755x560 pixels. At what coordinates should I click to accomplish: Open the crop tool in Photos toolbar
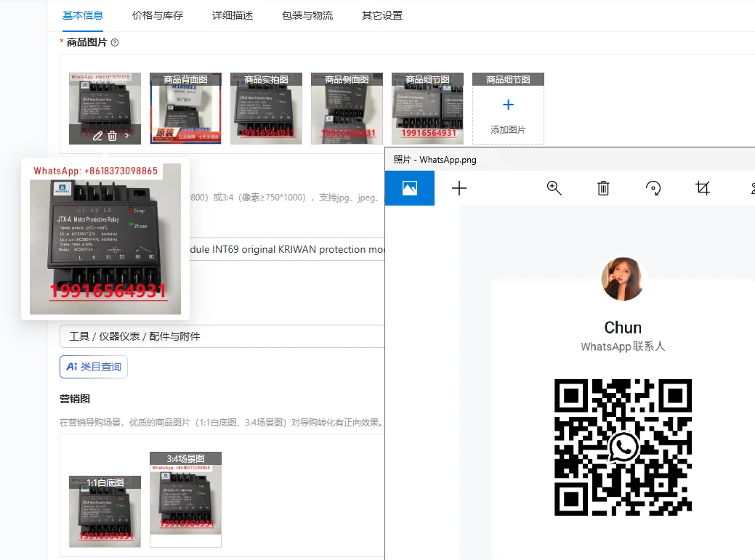click(703, 188)
